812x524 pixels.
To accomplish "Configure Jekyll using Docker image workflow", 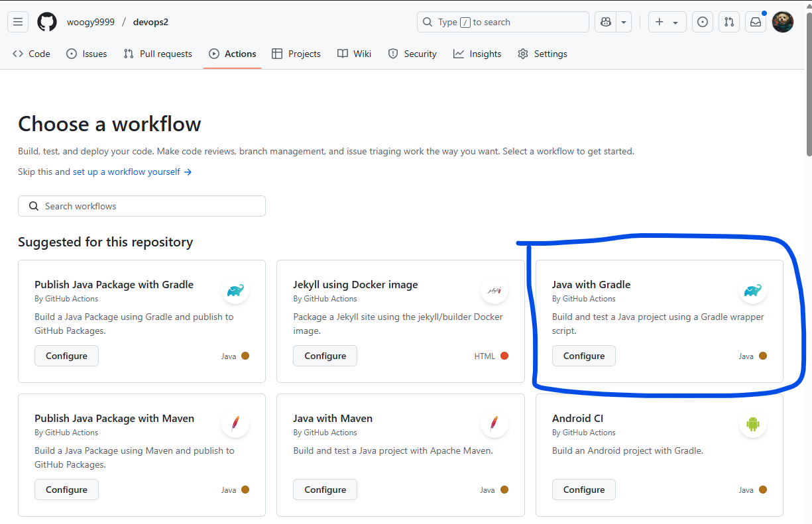I will point(325,356).
